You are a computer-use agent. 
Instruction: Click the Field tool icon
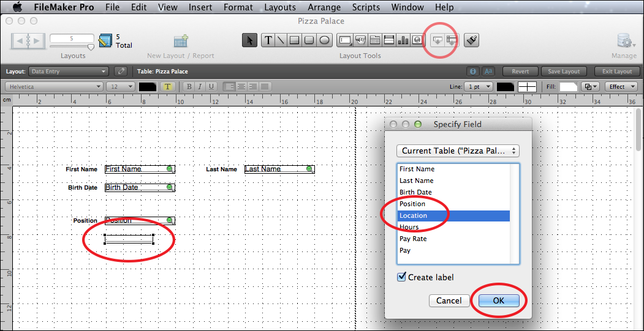pyautogui.click(x=438, y=40)
